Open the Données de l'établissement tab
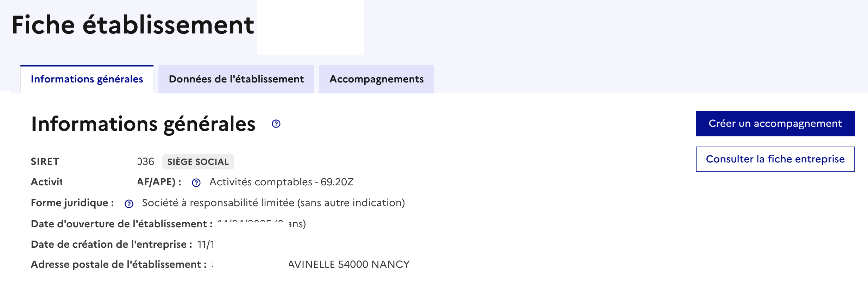 236,79
